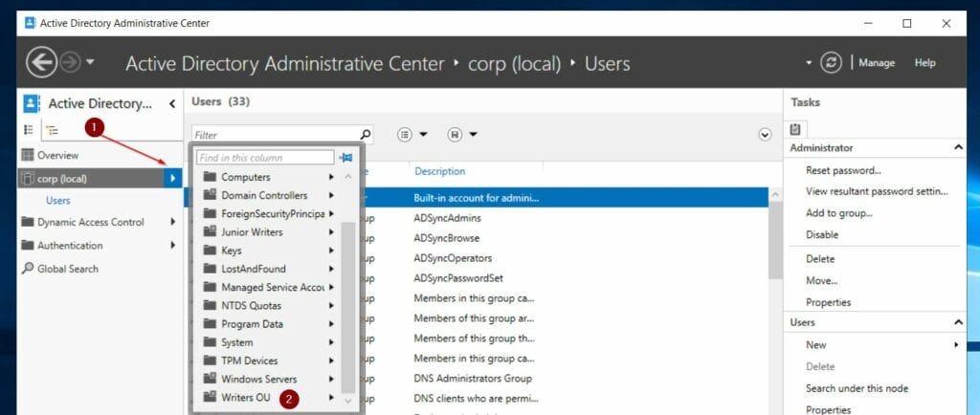
Task: Click Add to group... task
Action: pos(839,213)
